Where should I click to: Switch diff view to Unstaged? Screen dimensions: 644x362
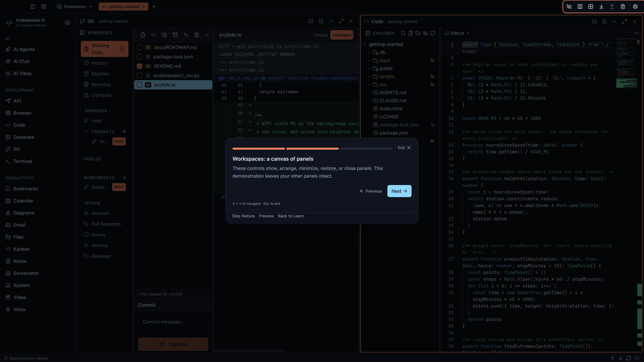pyautogui.click(x=342, y=35)
